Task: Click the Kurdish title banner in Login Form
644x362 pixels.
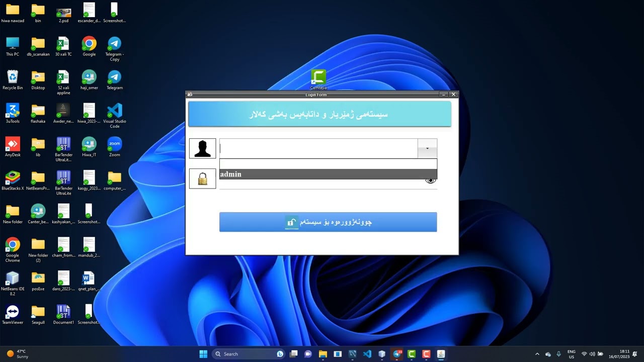Action: click(x=319, y=114)
